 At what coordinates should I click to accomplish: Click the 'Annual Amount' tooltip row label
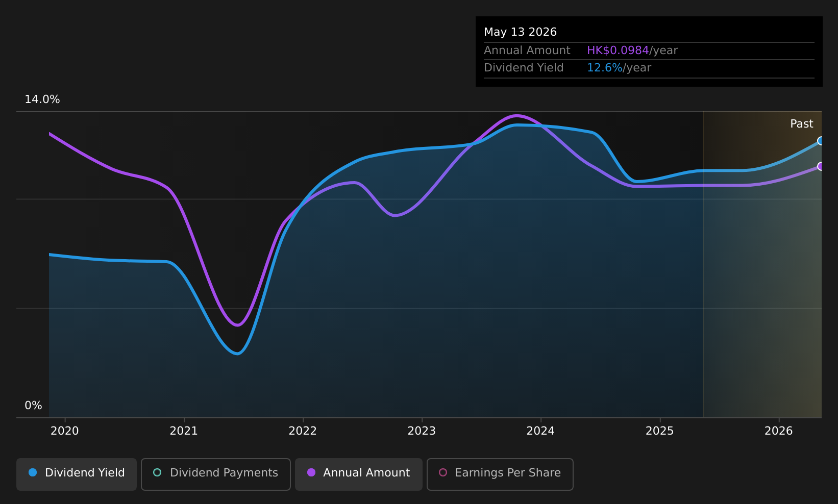pyautogui.click(x=527, y=51)
